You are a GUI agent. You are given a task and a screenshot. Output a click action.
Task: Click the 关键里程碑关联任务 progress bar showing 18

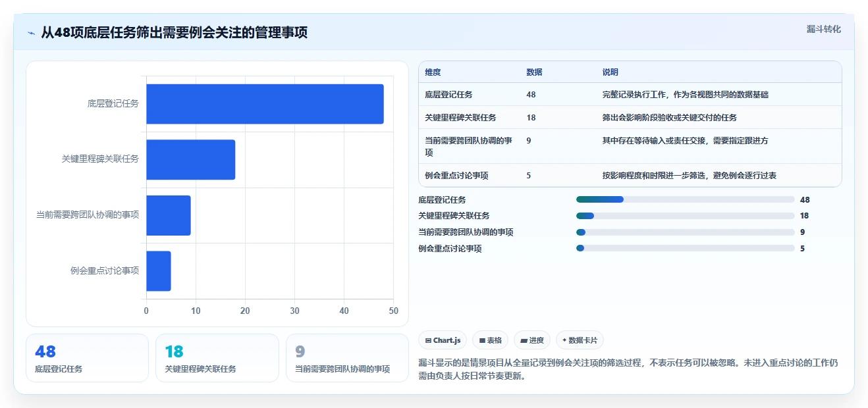(x=686, y=216)
